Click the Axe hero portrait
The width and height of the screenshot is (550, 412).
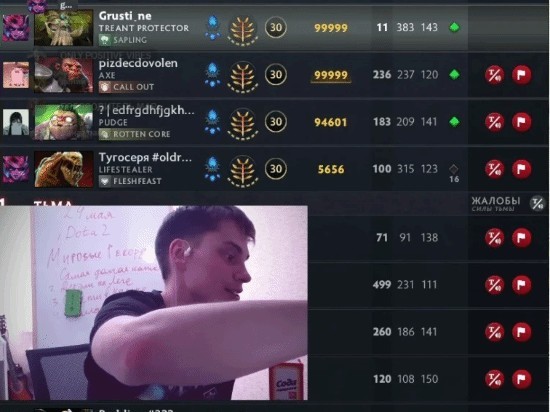[x=63, y=75]
